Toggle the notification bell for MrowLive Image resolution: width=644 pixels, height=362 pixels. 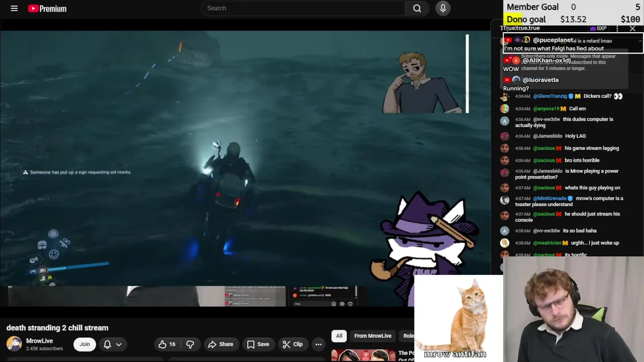click(107, 344)
